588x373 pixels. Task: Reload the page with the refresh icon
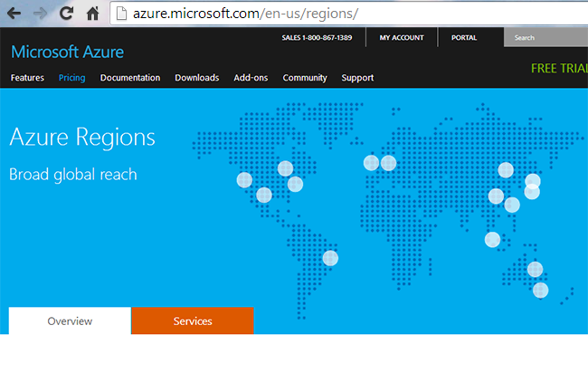pos(66,14)
